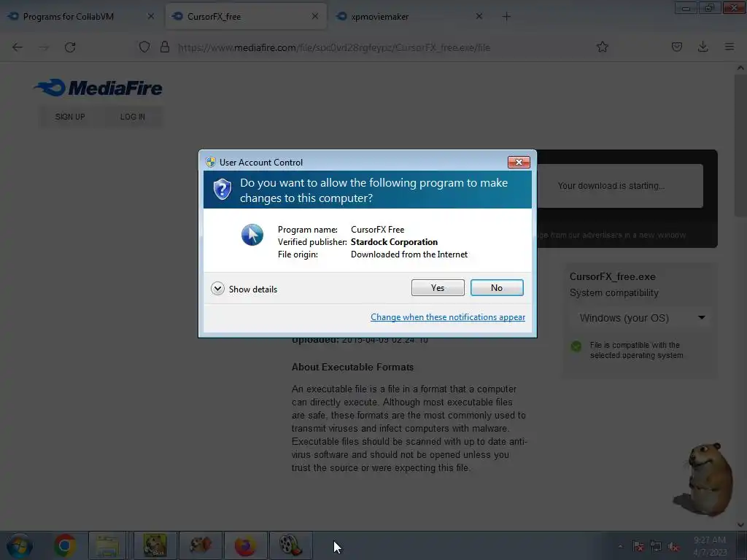
Task: Click the mediafire URL address bar
Action: tap(333, 47)
